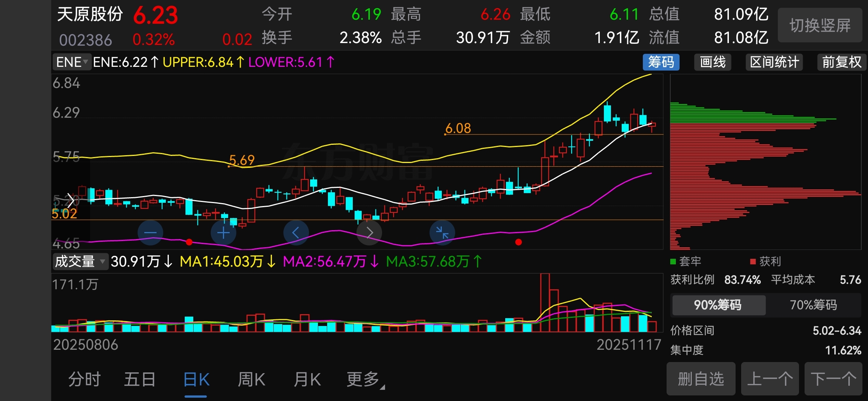Toggle the 筹码 chip distribution panel

(x=661, y=62)
